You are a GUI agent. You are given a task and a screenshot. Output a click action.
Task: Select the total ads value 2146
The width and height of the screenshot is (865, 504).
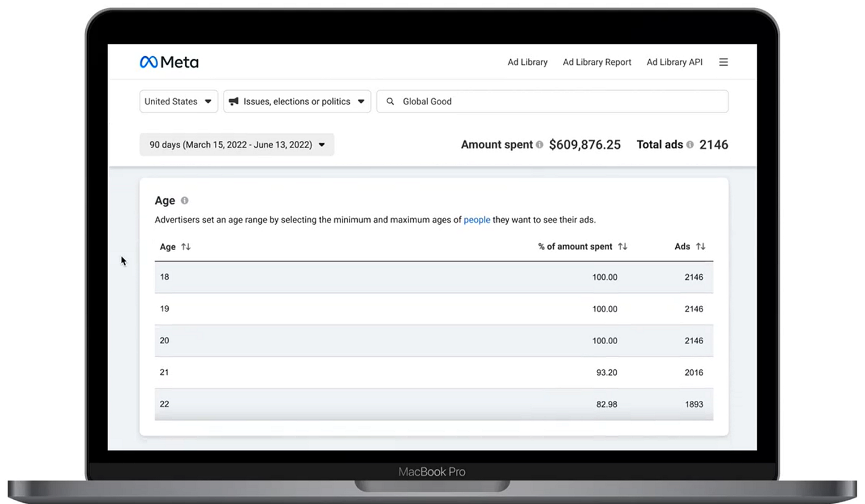point(714,145)
